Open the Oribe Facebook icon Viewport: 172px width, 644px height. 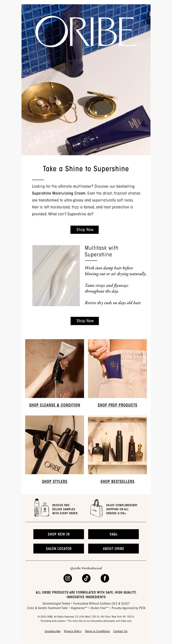[x=105, y=578]
